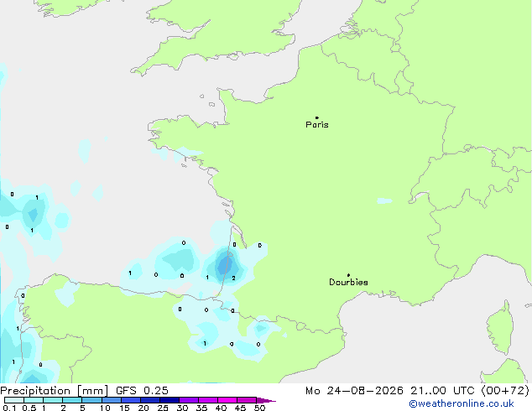Pick the 40–45 mm magenta legend swatch
Screen dimensions: 532x411
pyautogui.click(x=227, y=400)
